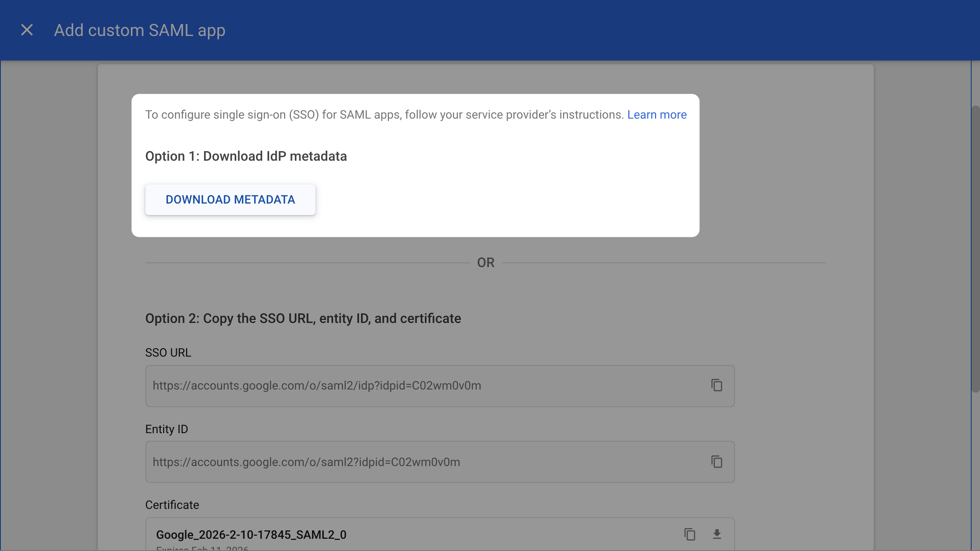Click the vertical scrollbar thumb on the right
Image resolution: width=980 pixels, height=551 pixels.
975,249
